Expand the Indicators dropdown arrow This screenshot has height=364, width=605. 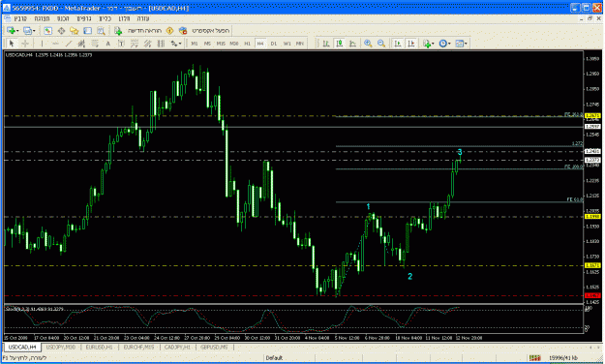click(x=433, y=44)
